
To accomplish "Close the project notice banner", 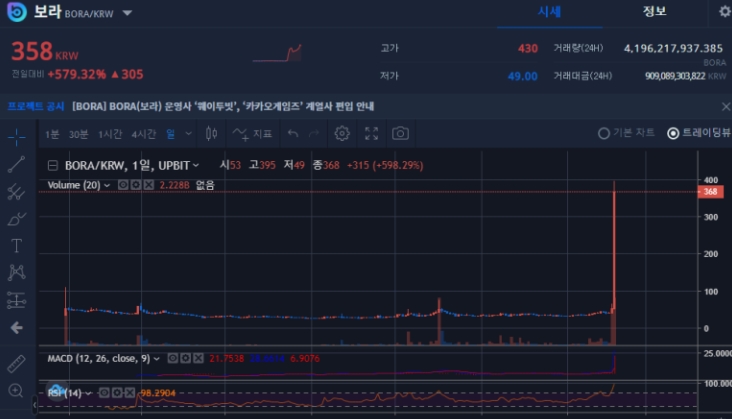I will pyautogui.click(x=725, y=107).
